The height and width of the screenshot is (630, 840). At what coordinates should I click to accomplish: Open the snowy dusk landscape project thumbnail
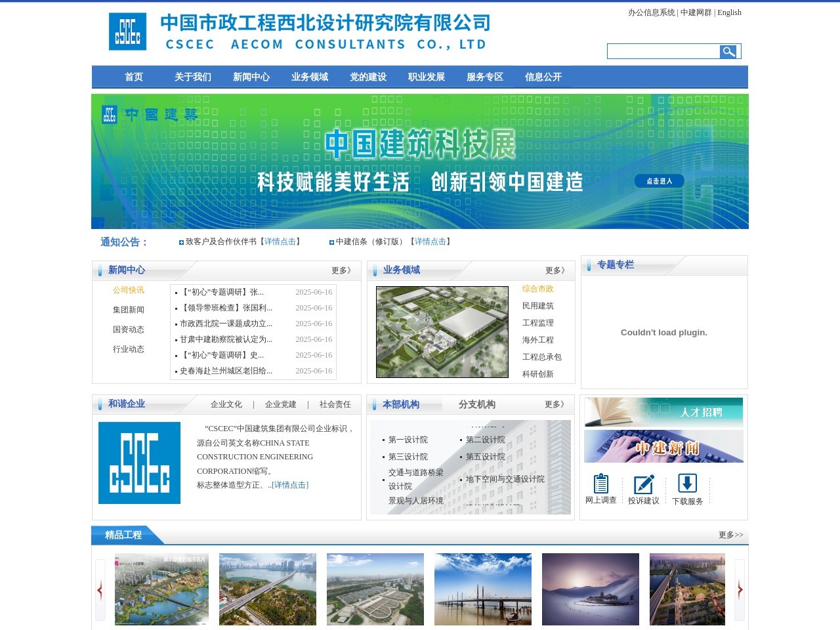point(591,589)
